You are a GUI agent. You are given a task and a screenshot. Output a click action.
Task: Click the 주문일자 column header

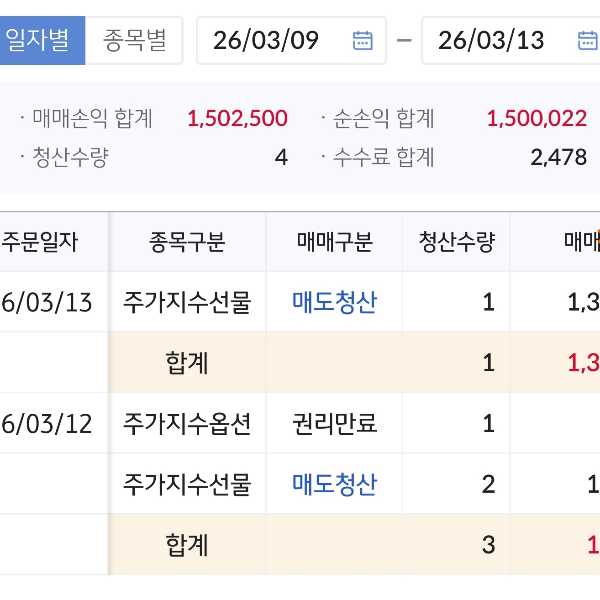click(x=40, y=241)
